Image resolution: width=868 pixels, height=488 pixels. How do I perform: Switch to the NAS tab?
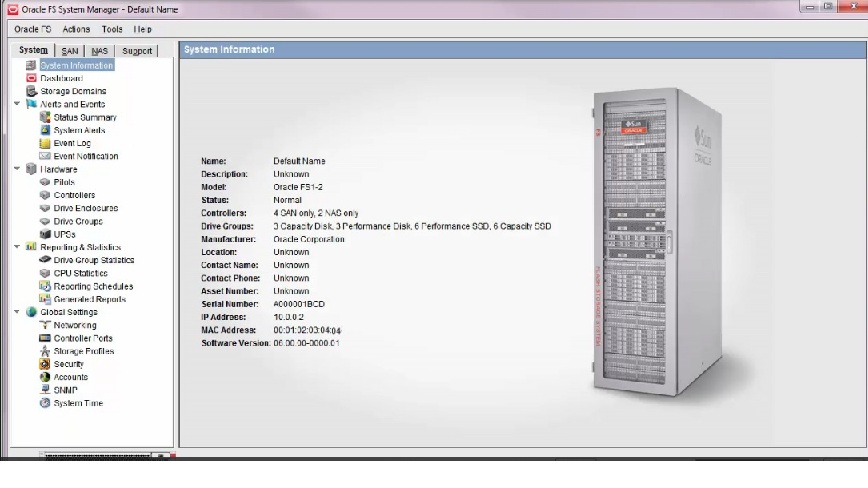99,50
